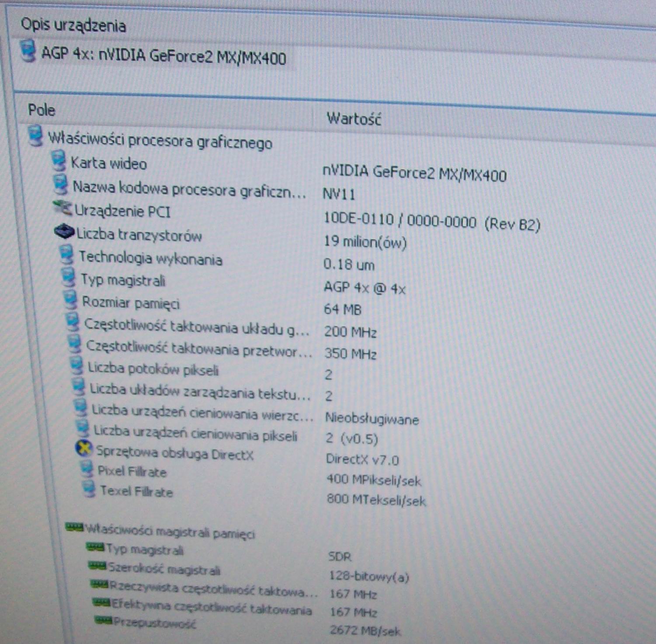Select the 2 (v0.5) value
The height and width of the screenshot is (644, 656).
(x=352, y=439)
